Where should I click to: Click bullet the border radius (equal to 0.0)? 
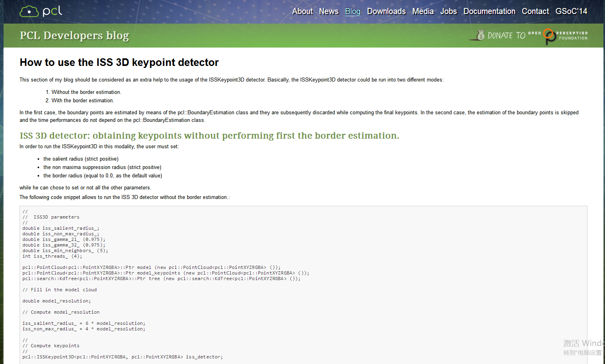point(103,176)
